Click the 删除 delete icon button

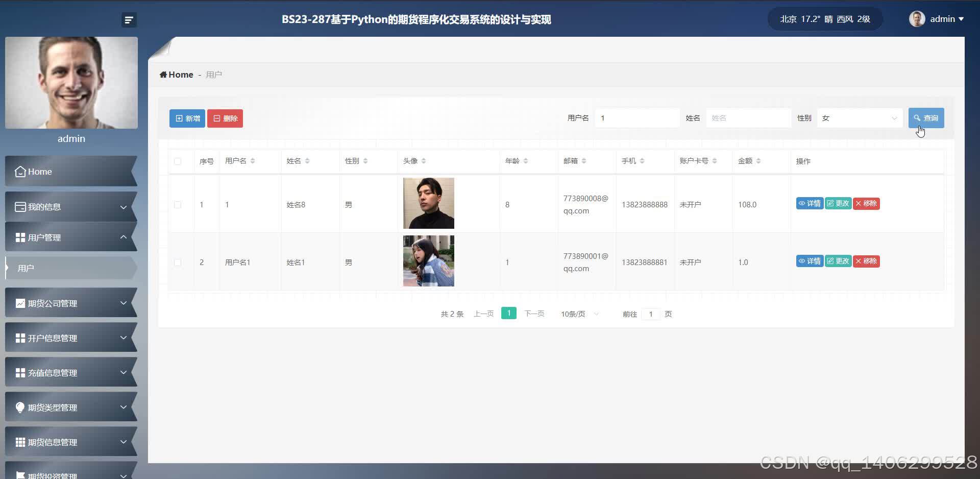tap(216, 118)
